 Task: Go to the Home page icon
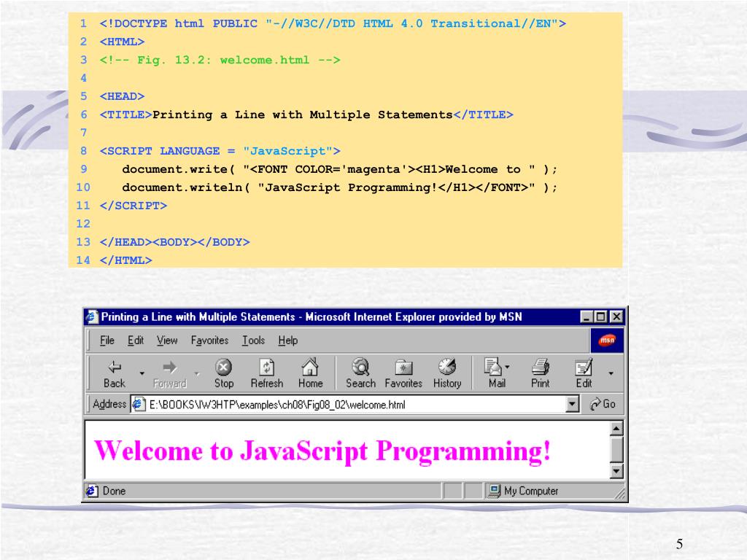tap(310, 367)
